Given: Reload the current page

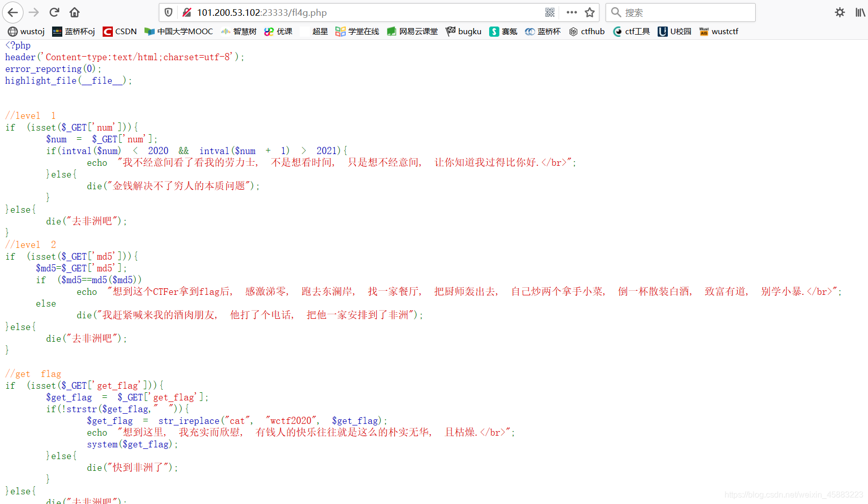Looking at the screenshot, I should (55, 12).
